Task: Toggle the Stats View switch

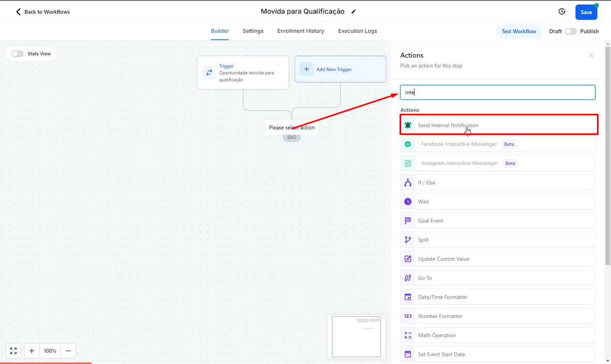Action: coord(18,54)
